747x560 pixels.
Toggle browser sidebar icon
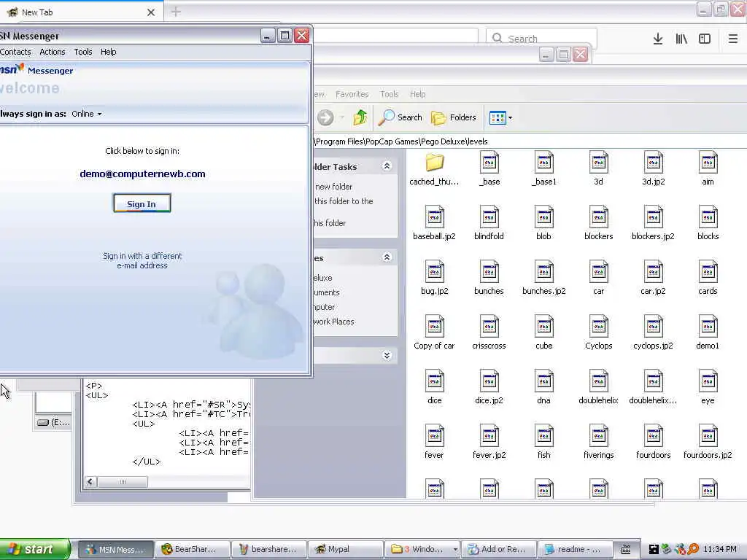(705, 39)
